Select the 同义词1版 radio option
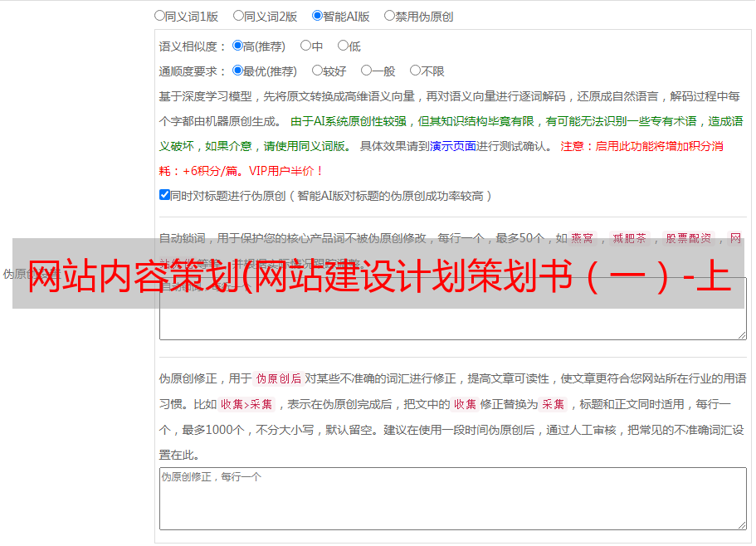The image size is (756, 546). pos(159,16)
